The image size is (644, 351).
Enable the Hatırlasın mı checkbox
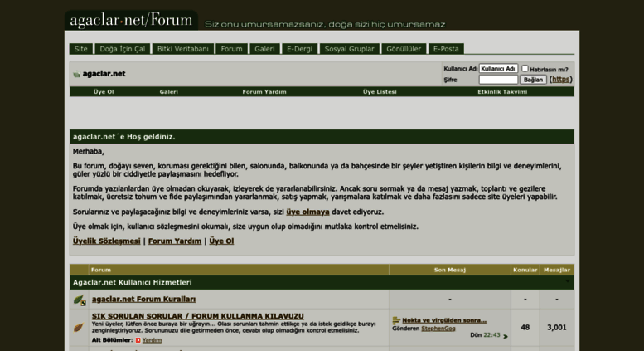click(x=525, y=69)
